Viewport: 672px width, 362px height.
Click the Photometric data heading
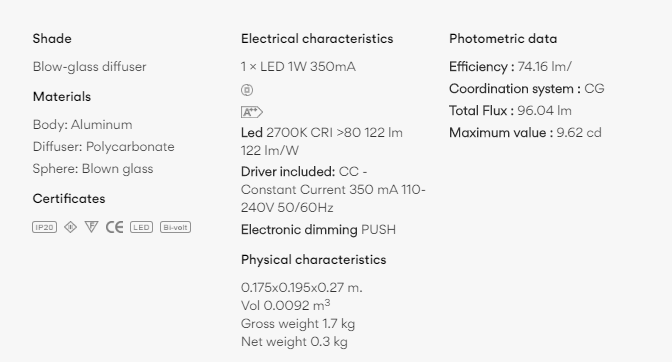[503, 39]
